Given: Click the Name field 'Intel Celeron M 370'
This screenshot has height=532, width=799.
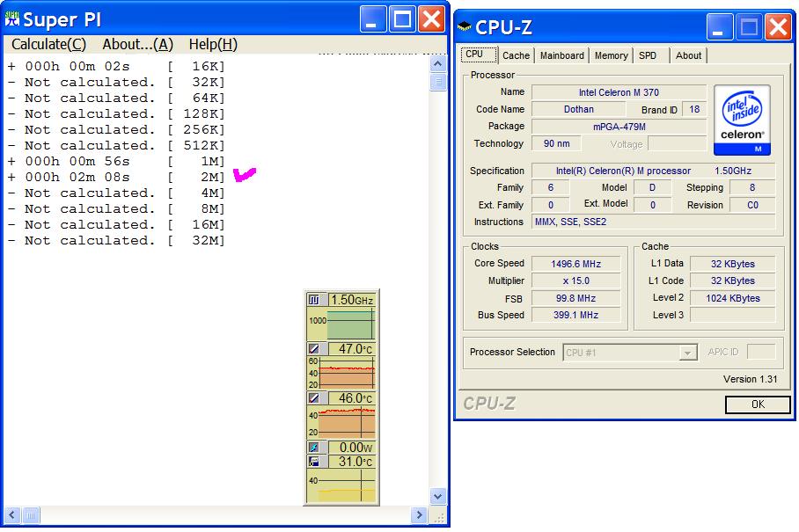Looking at the screenshot, I should 619,92.
